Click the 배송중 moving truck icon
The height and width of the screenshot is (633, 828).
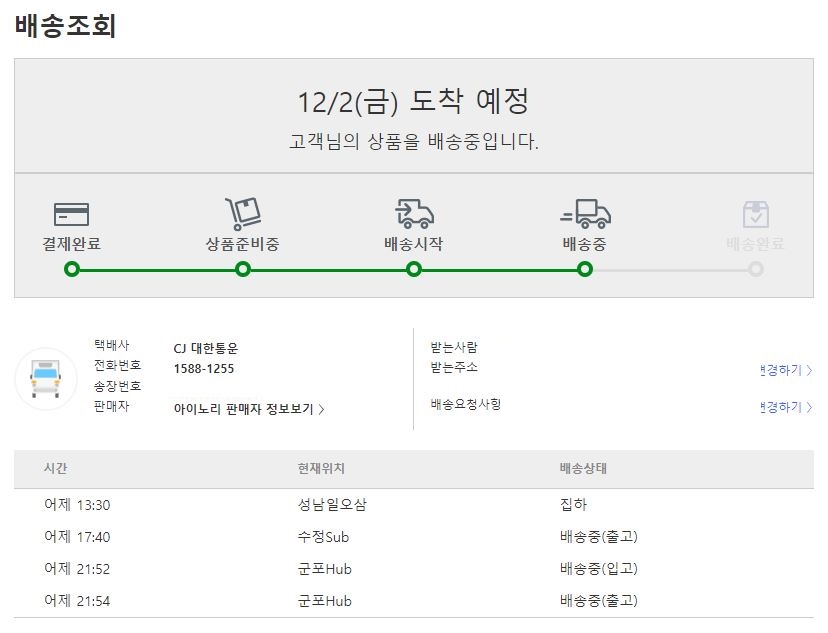585,213
